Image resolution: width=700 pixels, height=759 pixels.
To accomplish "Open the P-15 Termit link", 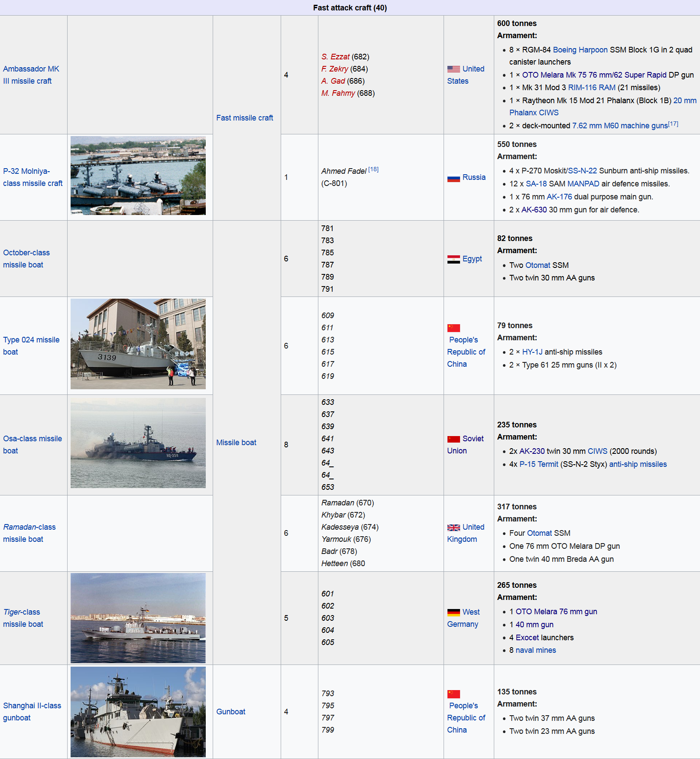I will [x=539, y=464].
